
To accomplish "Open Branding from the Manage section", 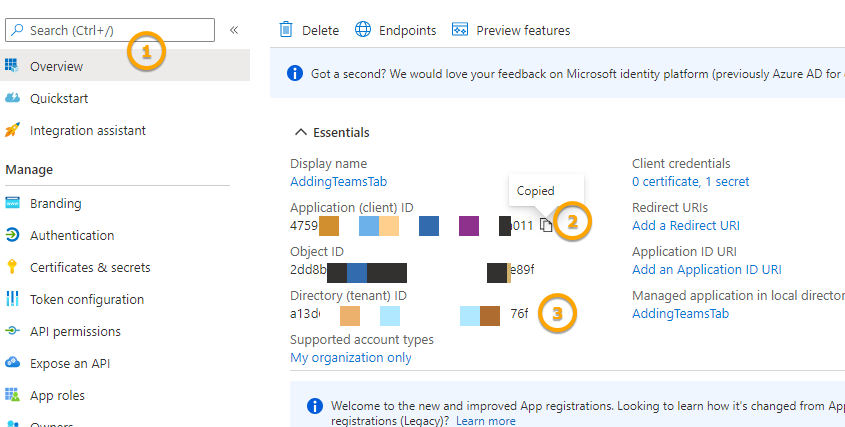I will click(56, 203).
